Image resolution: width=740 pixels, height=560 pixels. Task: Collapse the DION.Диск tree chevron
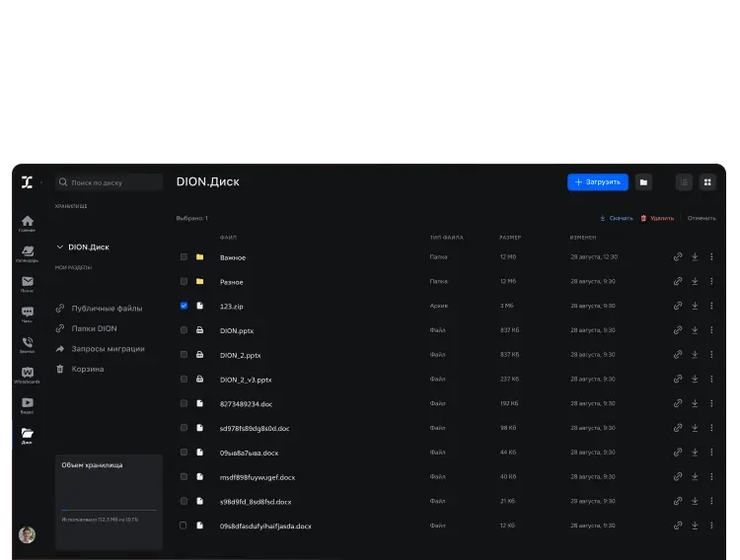pyautogui.click(x=60, y=246)
